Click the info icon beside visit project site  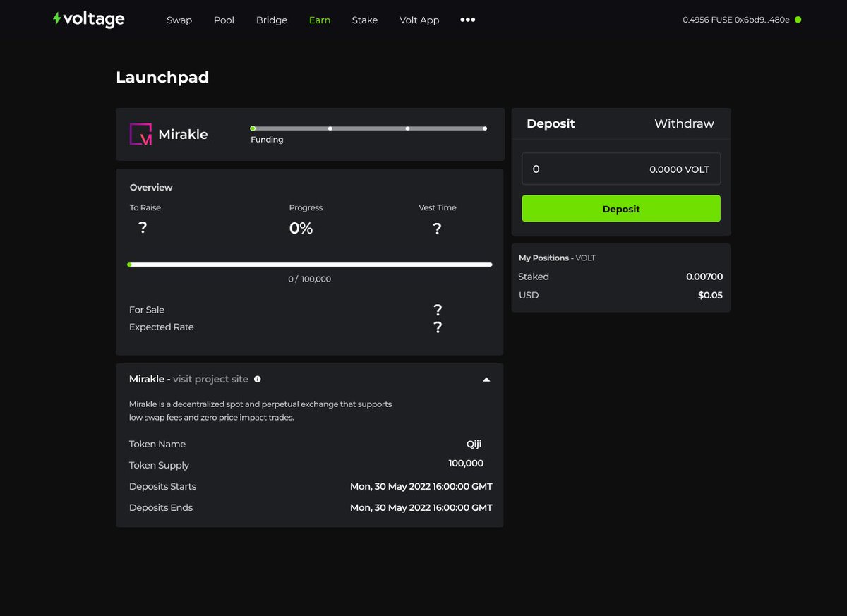click(257, 379)
